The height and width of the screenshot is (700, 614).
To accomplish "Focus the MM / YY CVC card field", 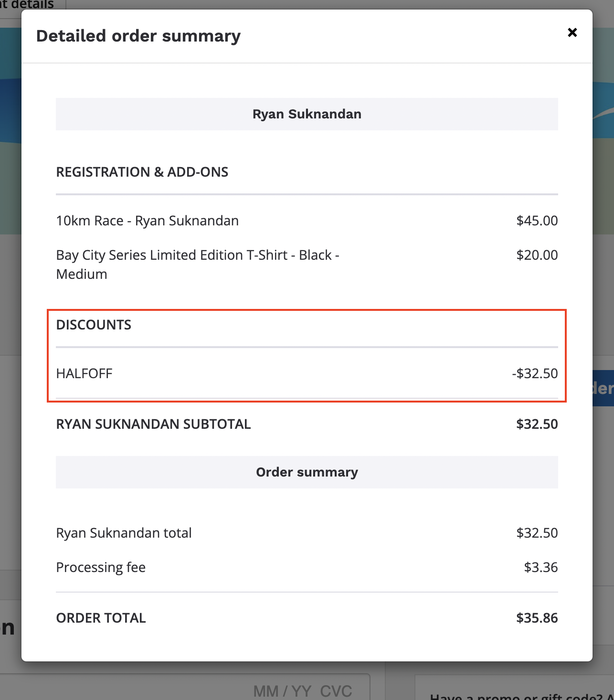I will (x=303, y=690).
